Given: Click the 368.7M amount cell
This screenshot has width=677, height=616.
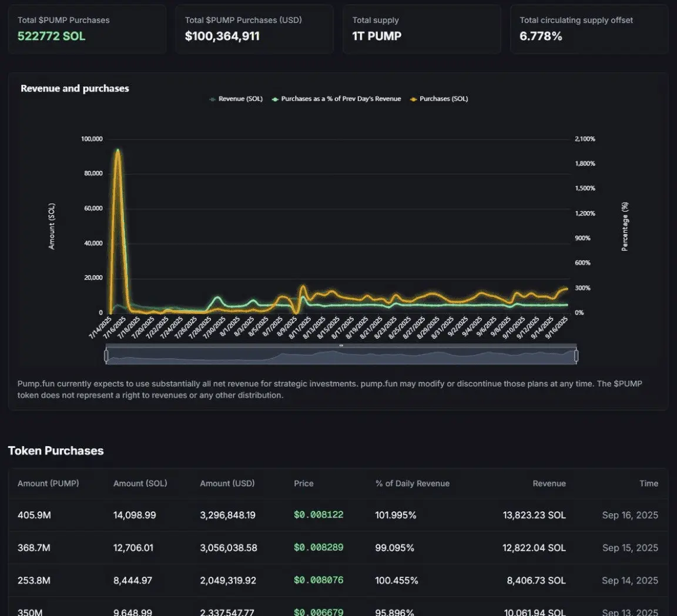Looking at the screenshot, I should click(x=33, y=548).
